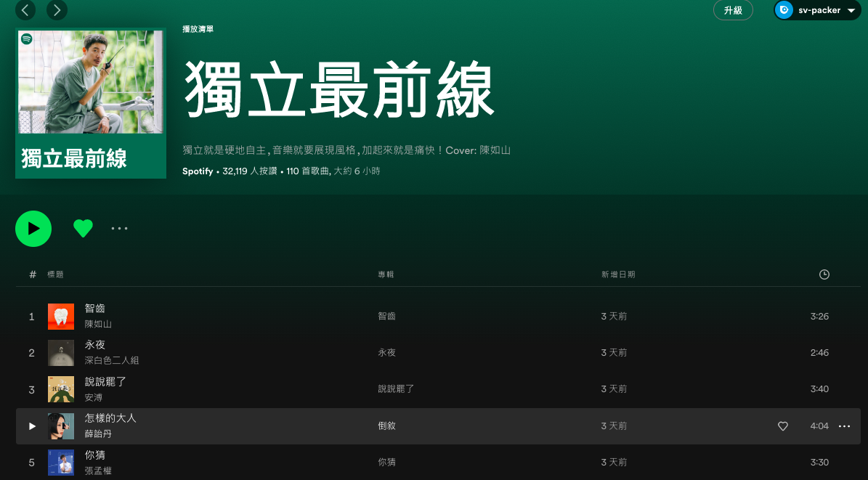Sort tracks by the clock duration icon
Viewport: 868px width, 480px height.
(824, 274)
